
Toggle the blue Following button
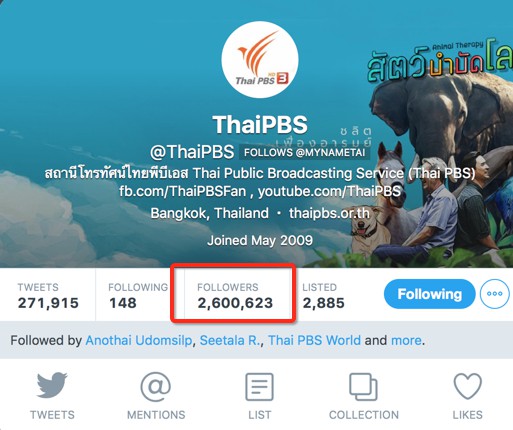pyautogui.click(x=429, y=294)
